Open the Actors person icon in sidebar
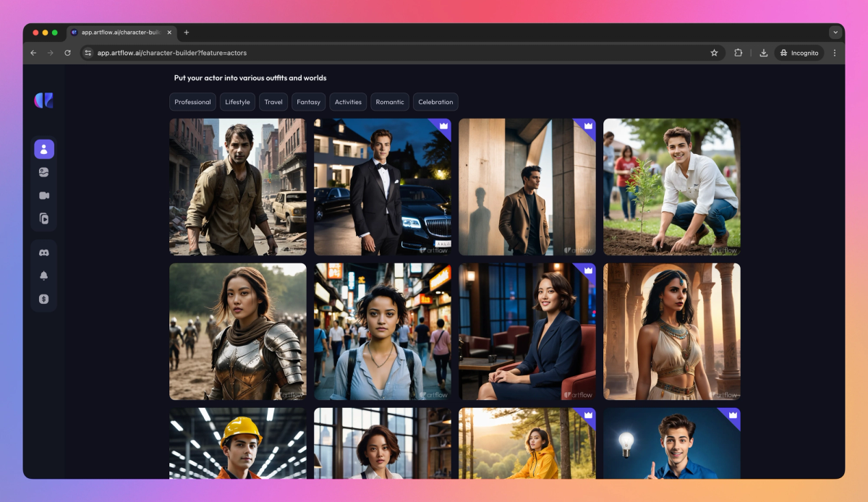The width and height of the screenshot is (868, 502). coord(44,149)
